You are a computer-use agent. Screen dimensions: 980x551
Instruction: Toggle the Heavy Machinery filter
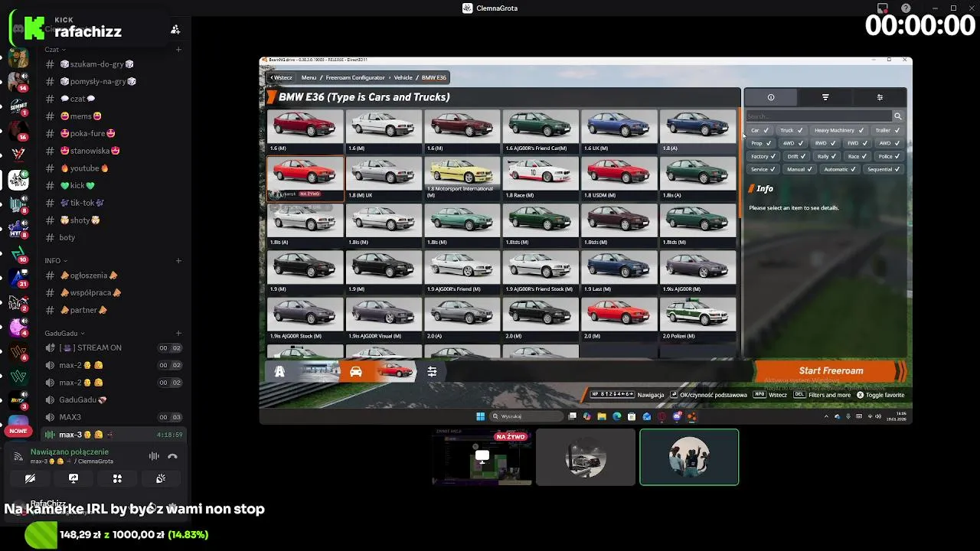838,130
